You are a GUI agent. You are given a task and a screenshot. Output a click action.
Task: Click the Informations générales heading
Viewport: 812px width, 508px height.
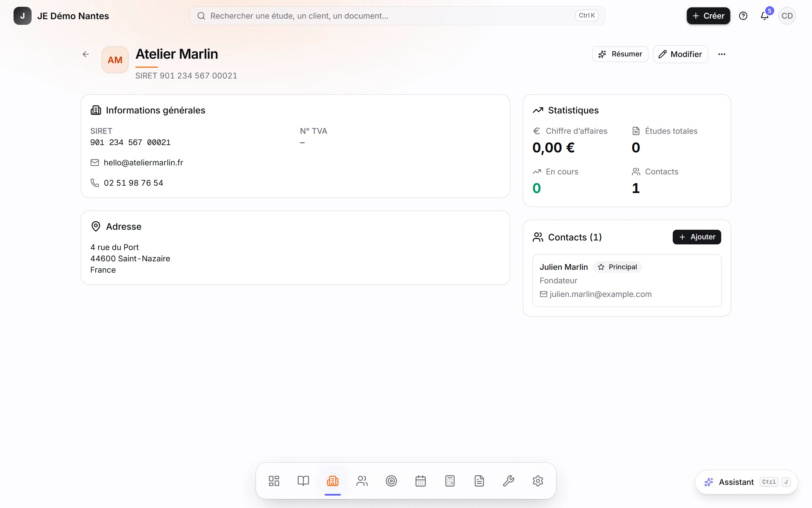pos(155,110)
